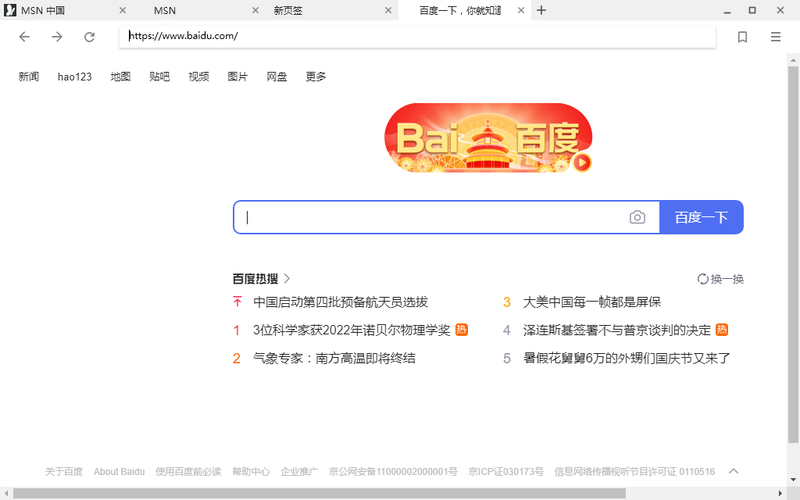
Task: Expand 百度热搜 with the chevron
Action: pyautogui.click(x=287, y=279)
